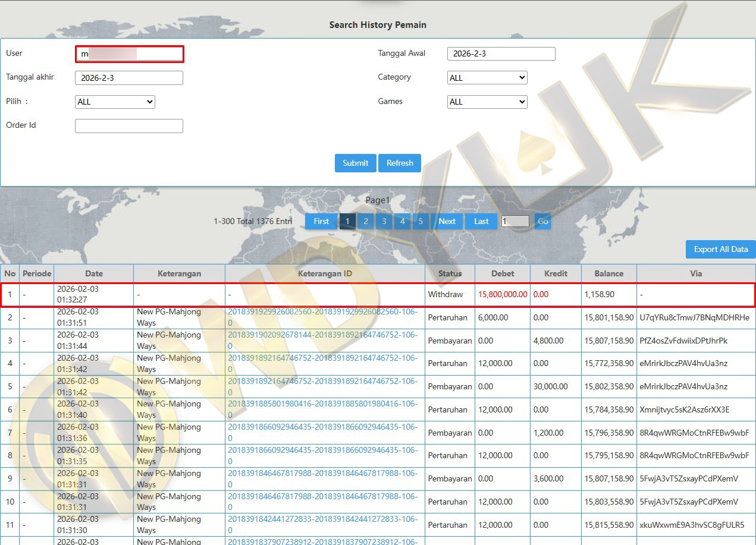Click the Tanggal Awal date field
The image size is (756, 545).
[501, 54]
